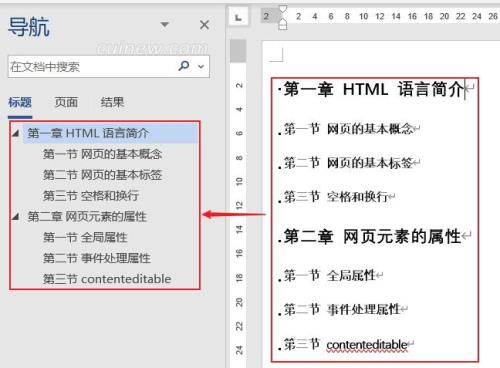The image size is (500, 368).
Task: Click the hanging indent marker on ruler
Action: point(282,22)
